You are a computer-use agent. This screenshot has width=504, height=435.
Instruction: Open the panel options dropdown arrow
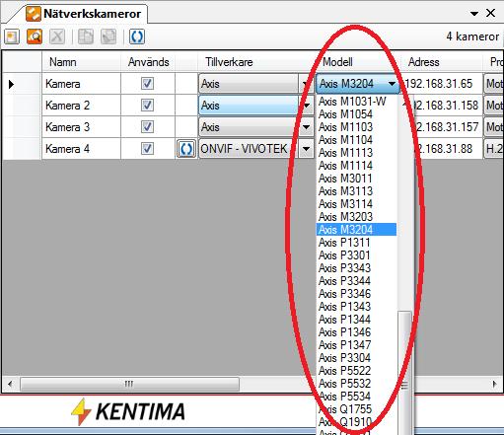click(474, 14)
